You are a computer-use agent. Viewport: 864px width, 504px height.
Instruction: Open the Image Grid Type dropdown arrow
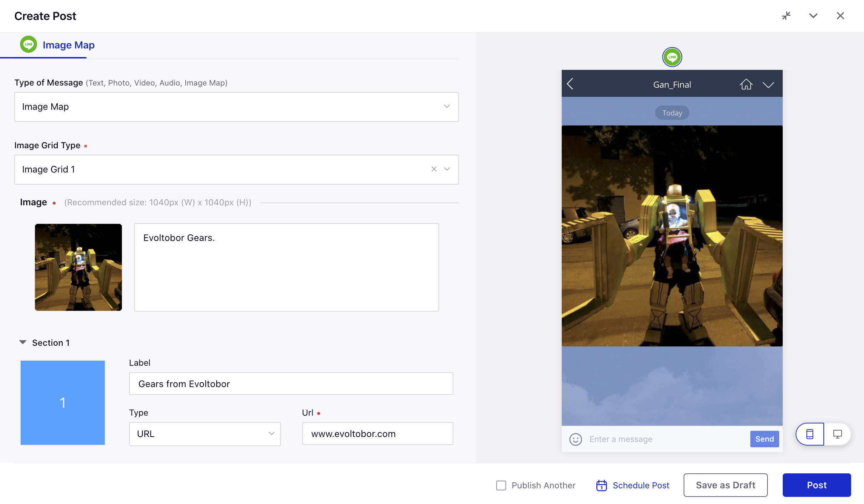[447, 169]
